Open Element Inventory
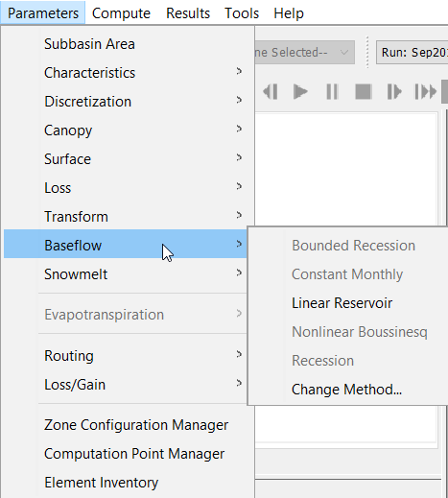The height and width of the screenshot is (498, 448). [x=128, y=483]
